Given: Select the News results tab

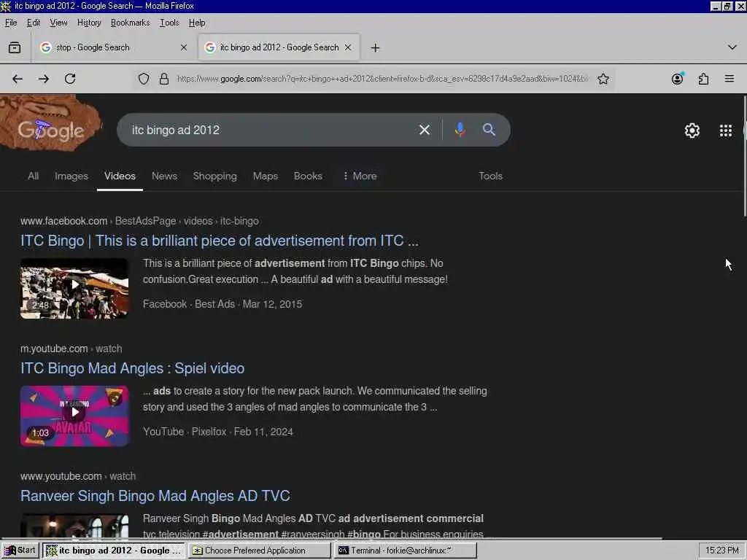Looking at the screenshot, I should click(x=164, y=176).
